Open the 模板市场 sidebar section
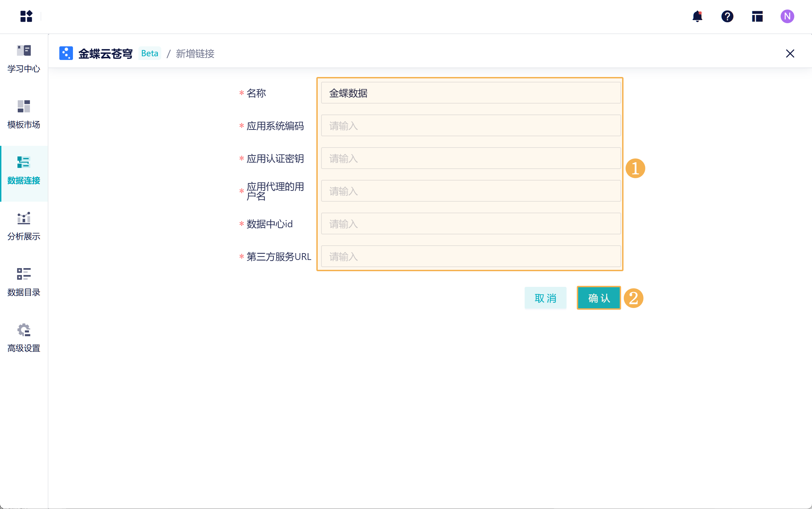Screen dimensions: 812x509 click(24, 114)
